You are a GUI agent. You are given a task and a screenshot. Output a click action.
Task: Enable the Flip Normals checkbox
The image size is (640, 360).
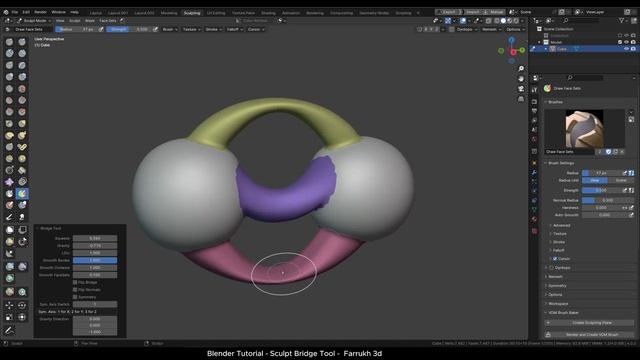click(x=75, y=289)
